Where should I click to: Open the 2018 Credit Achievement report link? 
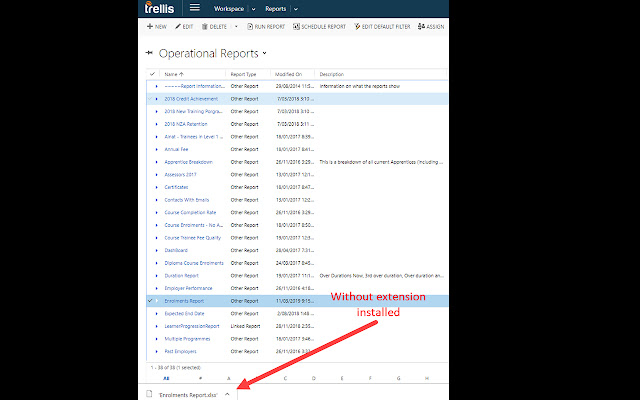click(x=191, y=99)
